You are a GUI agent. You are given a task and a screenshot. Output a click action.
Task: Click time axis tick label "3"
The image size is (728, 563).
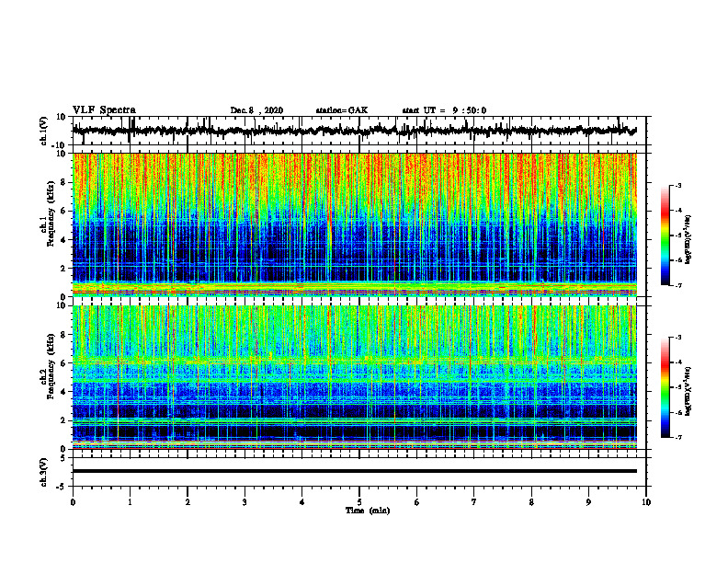pyautogui.click(x=245, y=502)
